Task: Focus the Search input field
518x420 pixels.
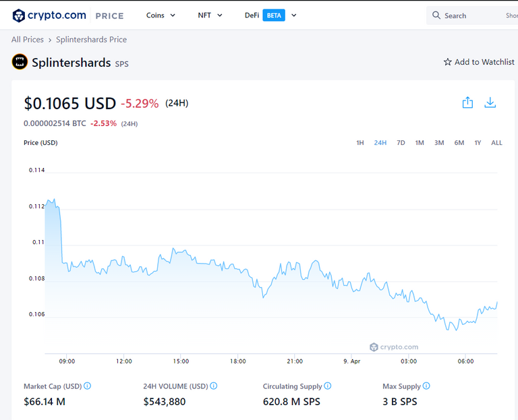Action: point(471,16)
